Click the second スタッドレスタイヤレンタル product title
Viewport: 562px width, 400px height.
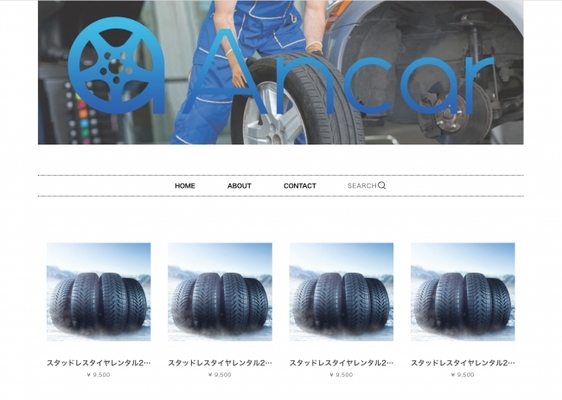coord(220,363)
